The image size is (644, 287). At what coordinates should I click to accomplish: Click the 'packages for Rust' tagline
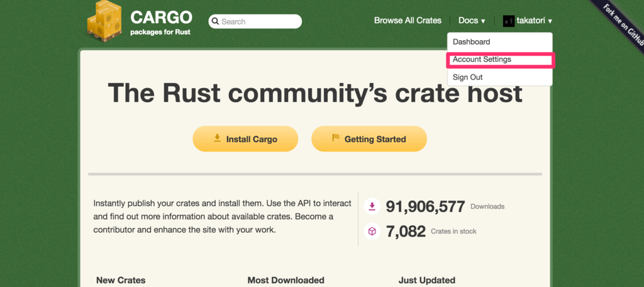(160, 32)
